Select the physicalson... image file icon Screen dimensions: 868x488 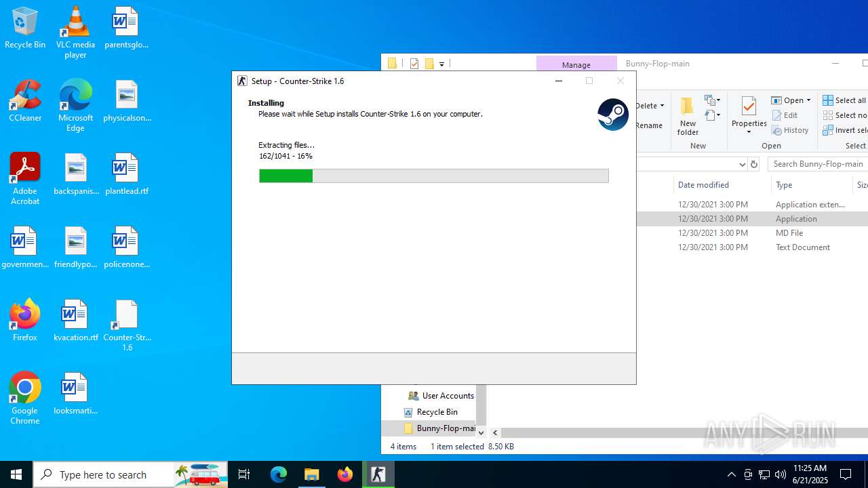[x=127, y=102]
